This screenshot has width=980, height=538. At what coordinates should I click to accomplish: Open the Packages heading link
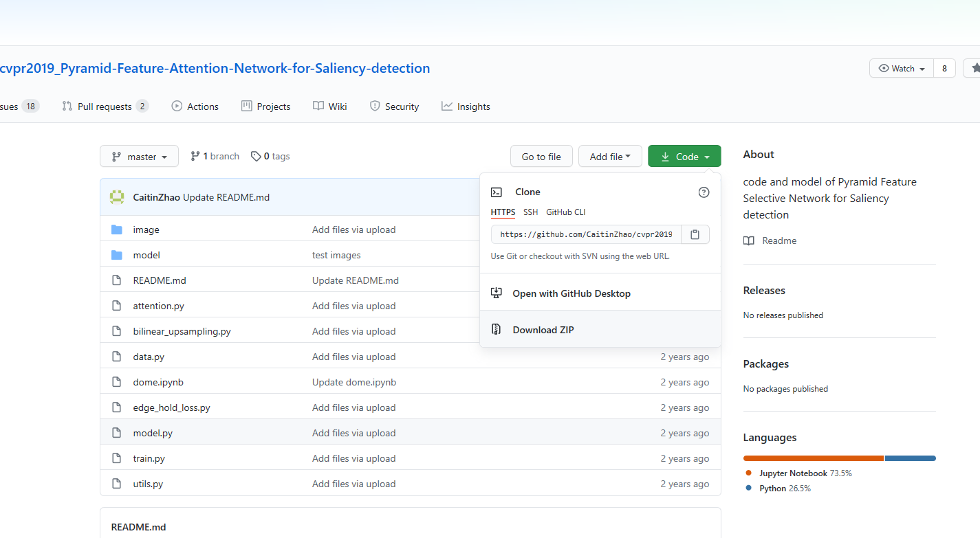[x=766, y=364]
